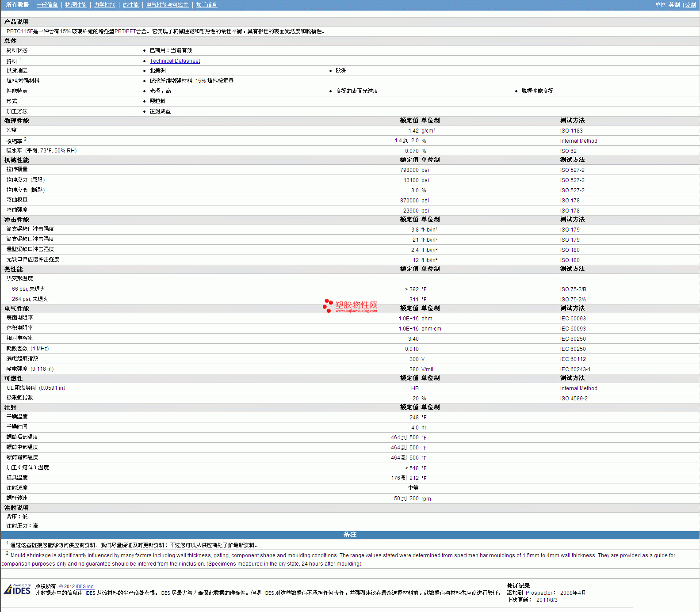The width and height of the screenshot is (700, 612).
Task: Open the 一般信息 tab
Action: click(47, 5)
